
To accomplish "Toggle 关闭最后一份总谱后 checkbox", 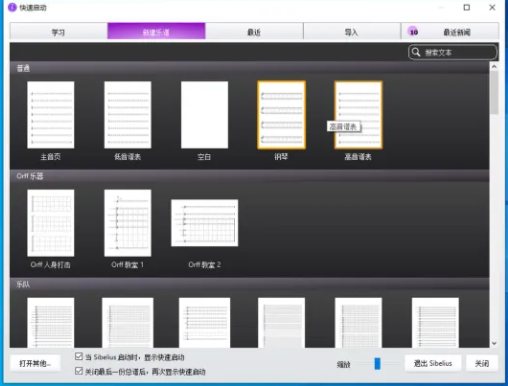I will (79, 371).
